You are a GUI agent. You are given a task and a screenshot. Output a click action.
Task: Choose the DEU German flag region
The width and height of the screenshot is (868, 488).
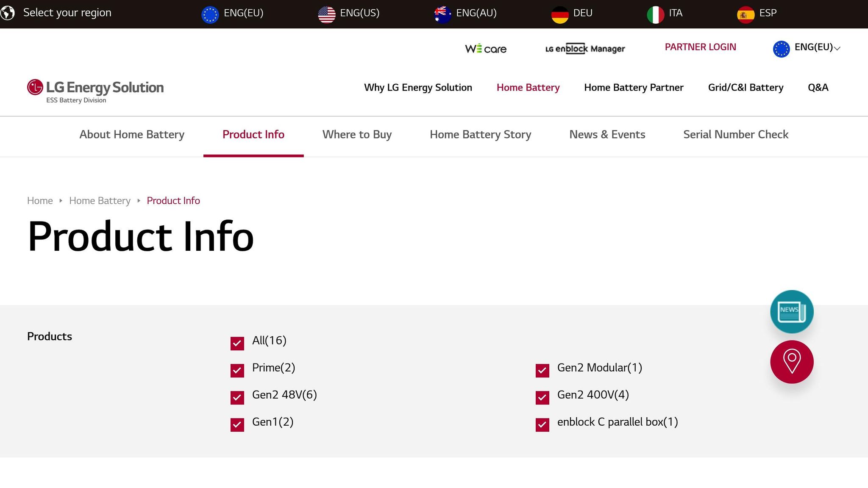[x=572, y=14]
